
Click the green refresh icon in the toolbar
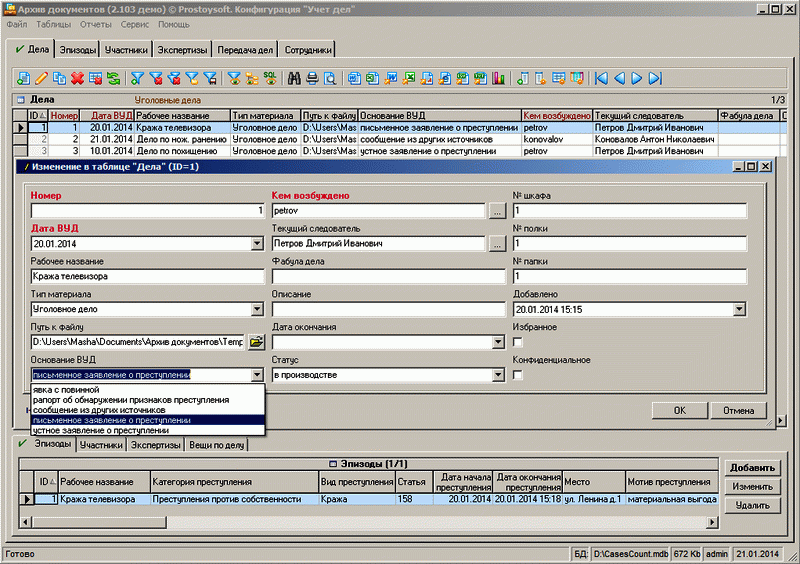(x=113, y=78)
